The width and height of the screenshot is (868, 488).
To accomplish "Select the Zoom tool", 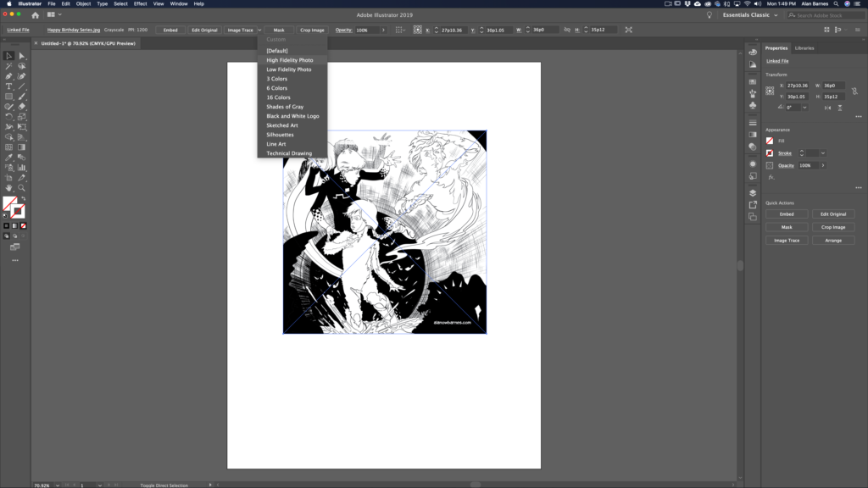I will [21, 187].
